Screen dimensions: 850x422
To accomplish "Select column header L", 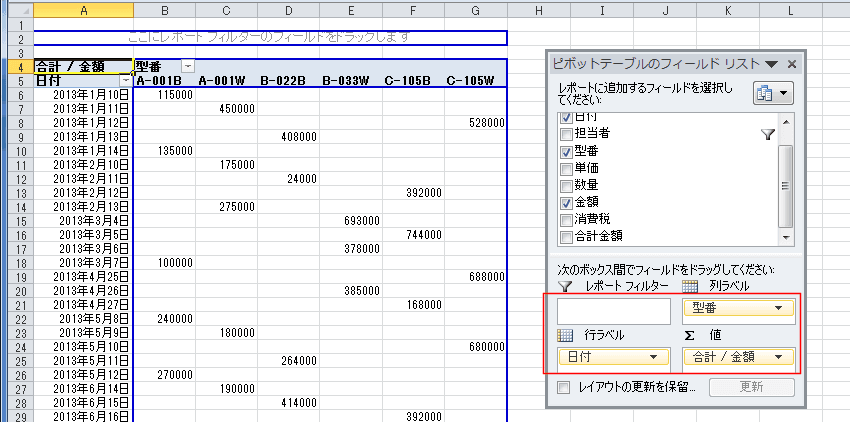I will 790,10.
